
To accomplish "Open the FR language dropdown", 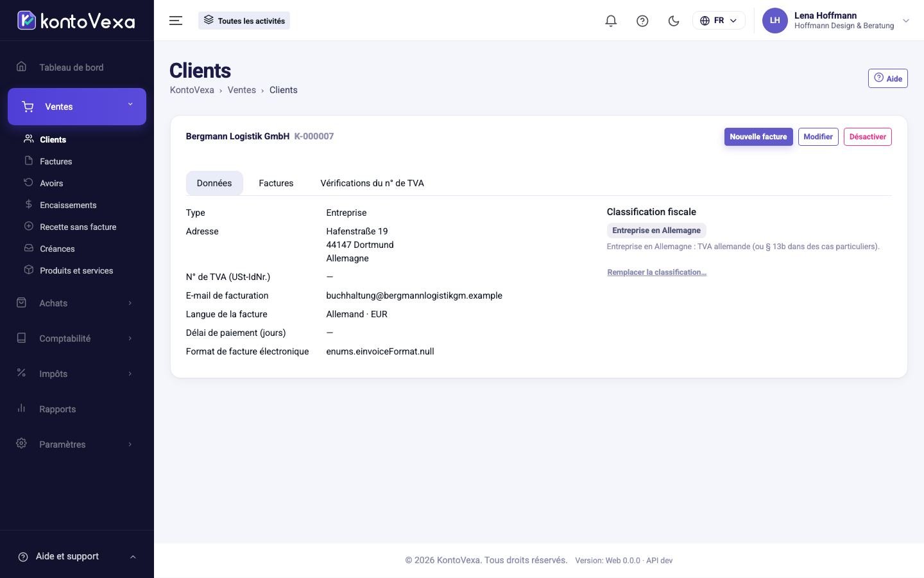I will 719,21.
